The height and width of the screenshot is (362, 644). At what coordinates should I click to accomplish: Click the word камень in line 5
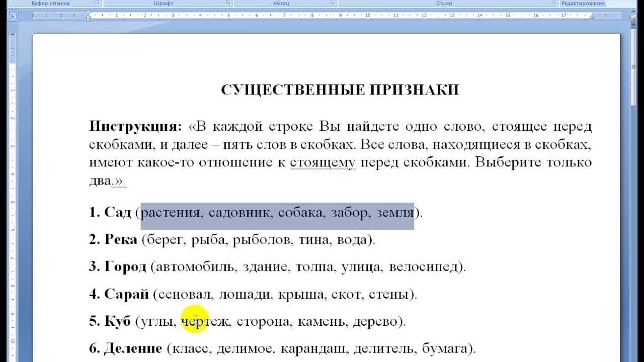(322, 321)
